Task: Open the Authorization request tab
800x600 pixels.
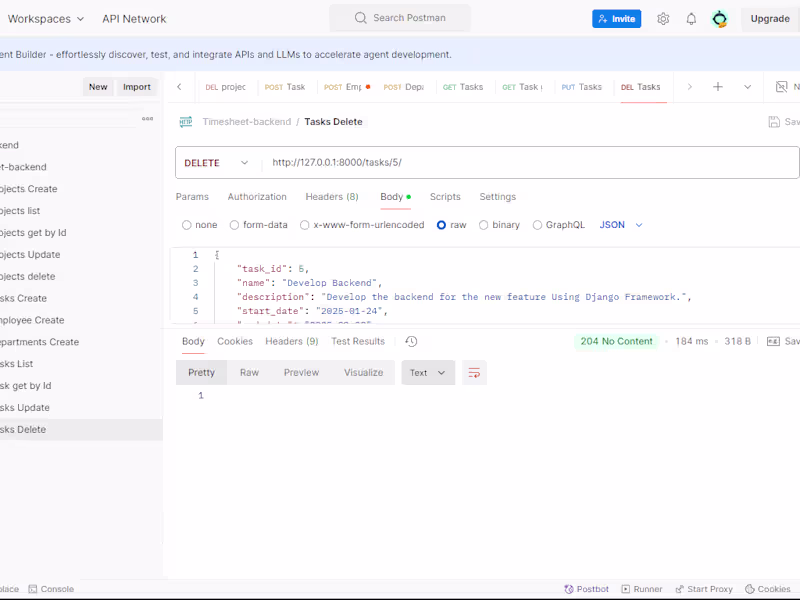Action: pos(257,197)
